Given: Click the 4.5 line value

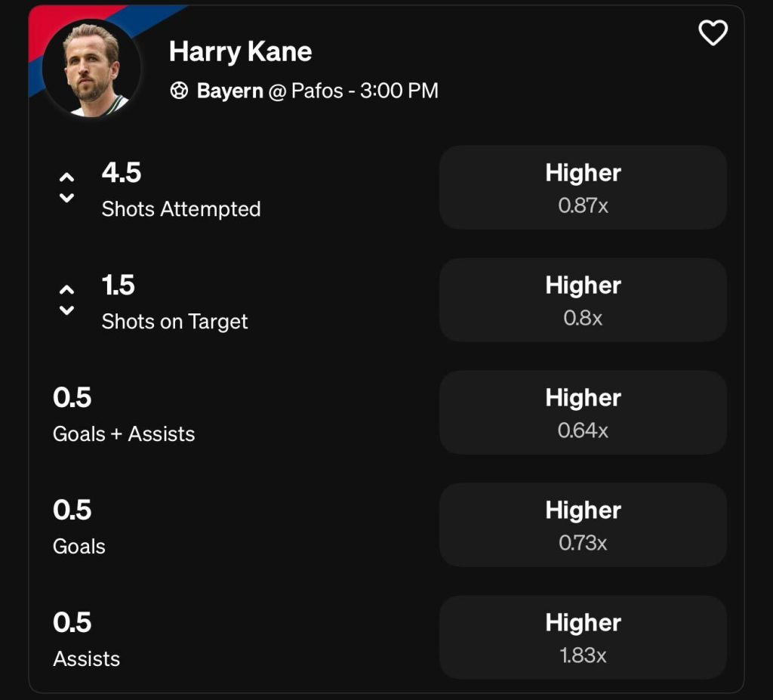Looking at the screenshot, I should (122, 173).
